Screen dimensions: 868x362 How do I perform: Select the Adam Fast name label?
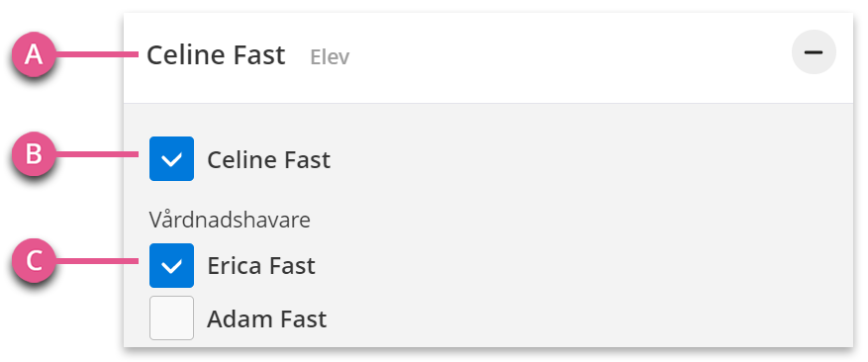[x=267, y=319]
